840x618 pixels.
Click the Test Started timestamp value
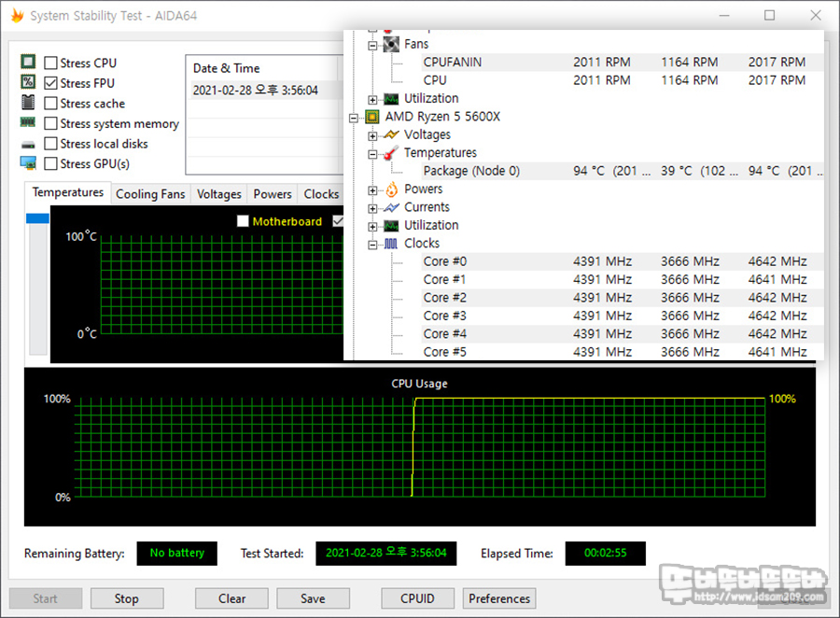pyautogui.click(x=386, y=554)
